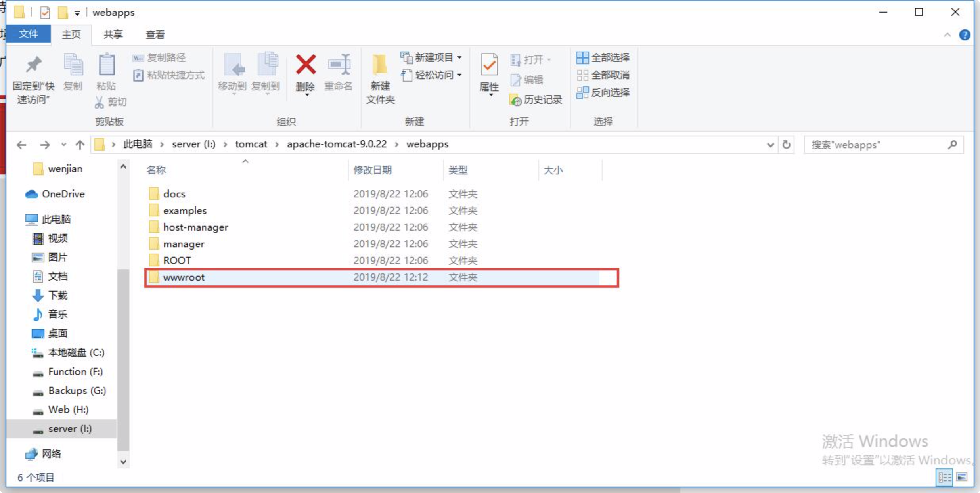
Task: Switch to the Share (共享) tab
Action: (113, 34)
